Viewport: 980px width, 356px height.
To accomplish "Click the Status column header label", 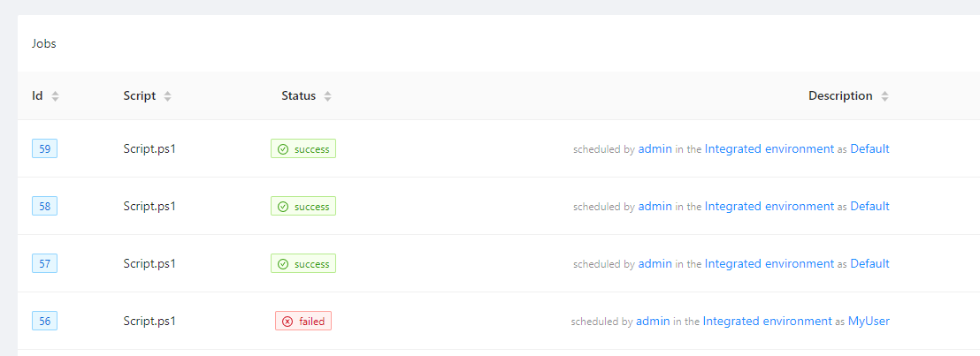I will point(298,96).
